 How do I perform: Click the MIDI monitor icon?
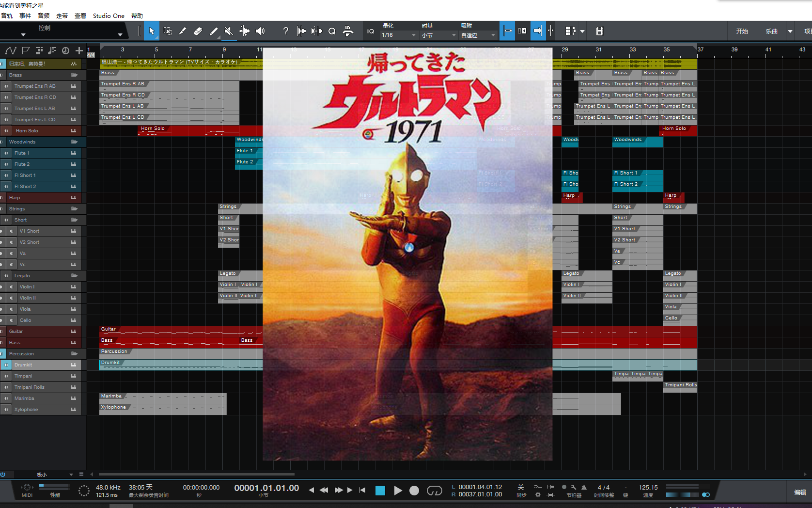27,487
